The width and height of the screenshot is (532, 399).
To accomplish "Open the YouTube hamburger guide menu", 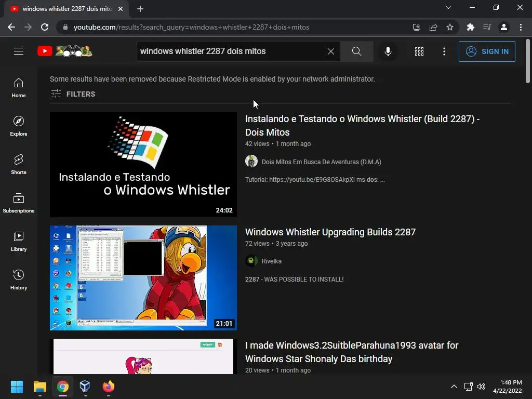I will pos(19,51).
